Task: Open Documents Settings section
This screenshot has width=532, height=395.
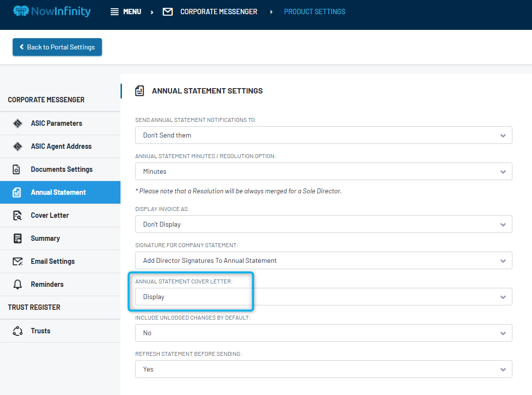Action: tap(60, 169)
